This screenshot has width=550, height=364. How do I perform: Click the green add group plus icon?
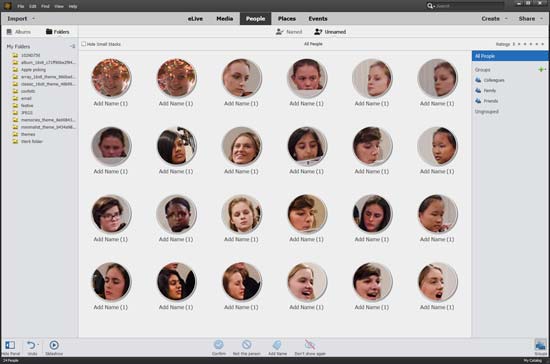541,69
